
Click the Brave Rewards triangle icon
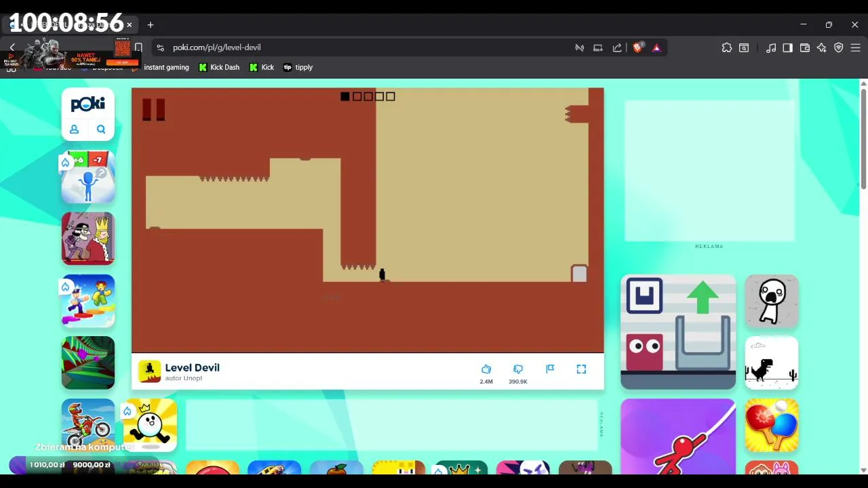pos(656,47)
